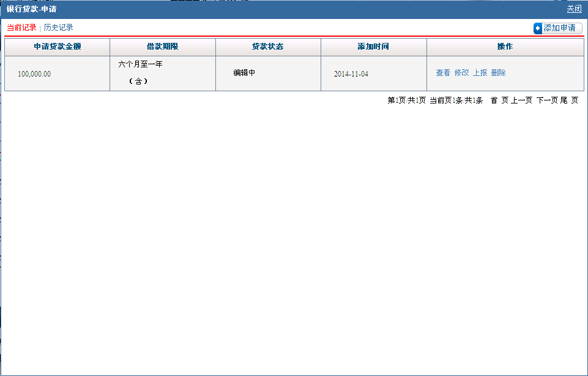Image resolution: width=588 pixels, height=376 pixels.
Task: Click the 操作 column header
Action: (x=505, y=47)
